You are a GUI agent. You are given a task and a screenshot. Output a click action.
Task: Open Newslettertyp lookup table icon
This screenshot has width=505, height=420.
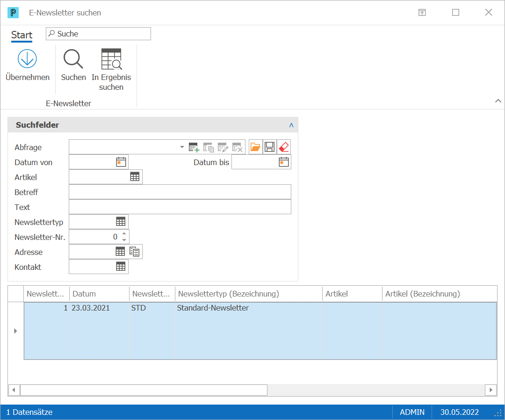[121, 222]
